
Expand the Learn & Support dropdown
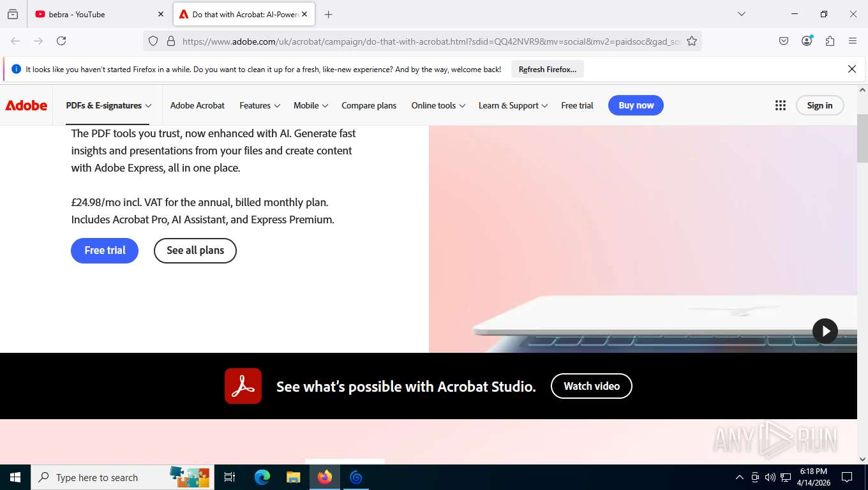[x=513, y=105]
